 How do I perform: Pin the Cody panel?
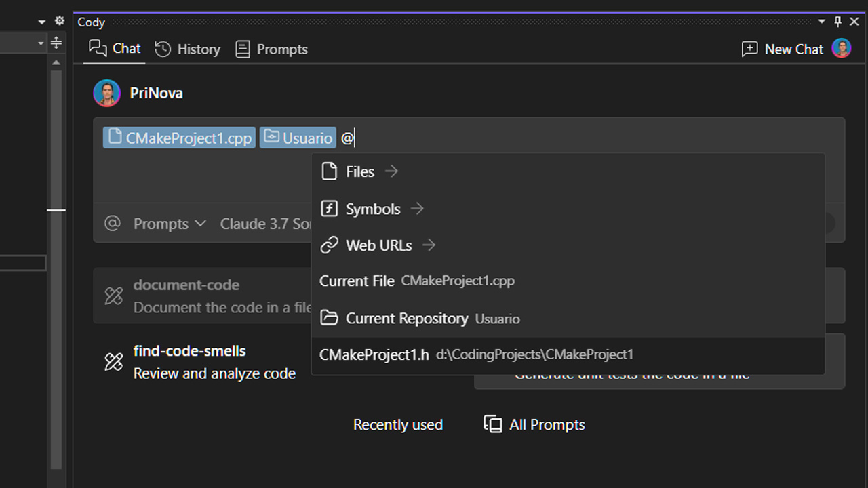838,22
